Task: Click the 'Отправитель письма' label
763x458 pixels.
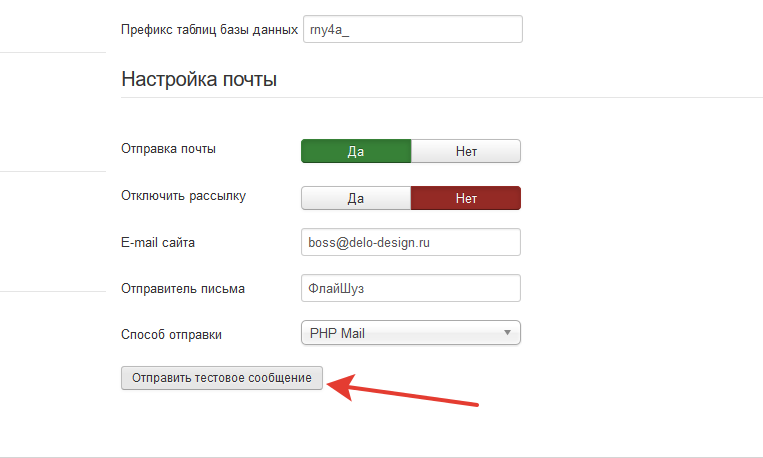Action: pos(183,289)
